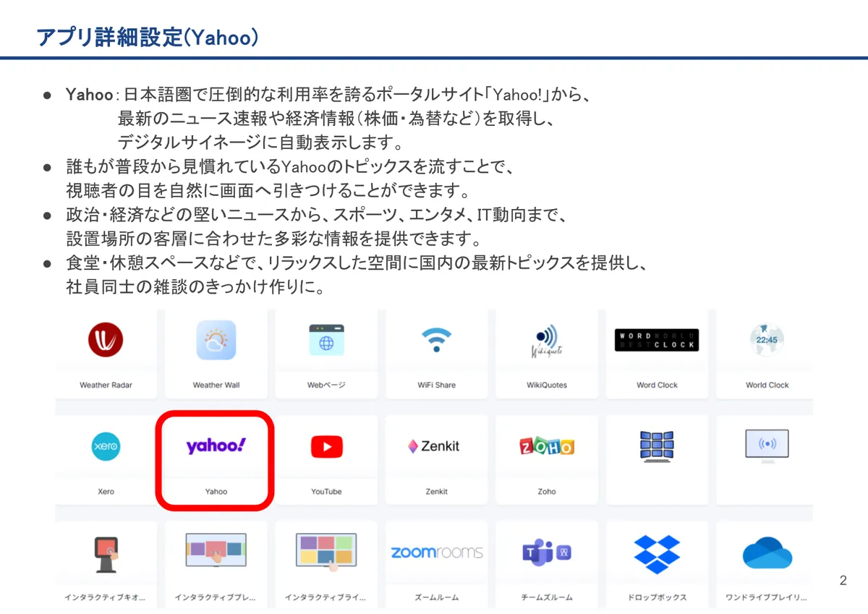Open the OneDrive blue cloud icon
The height and width of the screenshot is (614, 868).
click(767, 553)
